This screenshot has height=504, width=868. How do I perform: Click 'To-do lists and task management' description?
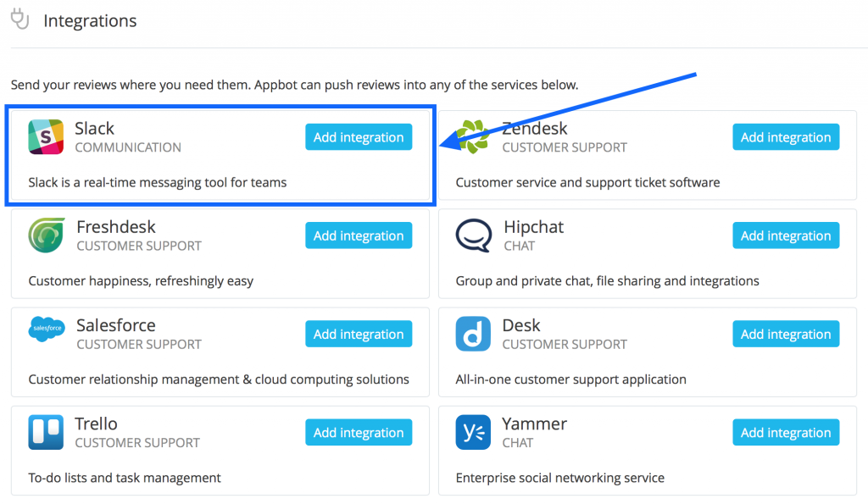(125, 478)
